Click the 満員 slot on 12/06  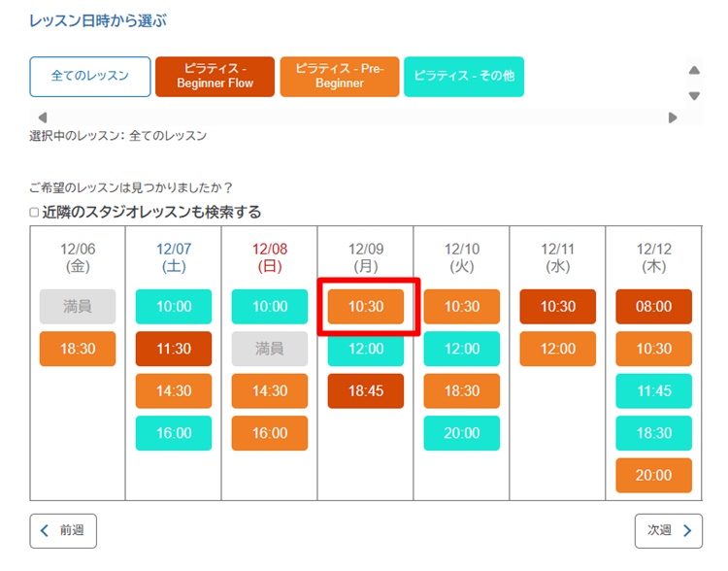coord(78,307)
